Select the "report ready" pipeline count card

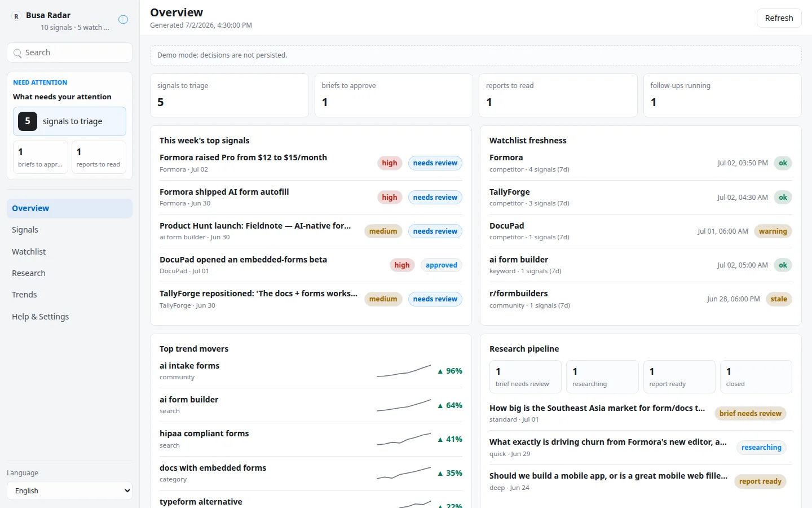coord(679,376)
